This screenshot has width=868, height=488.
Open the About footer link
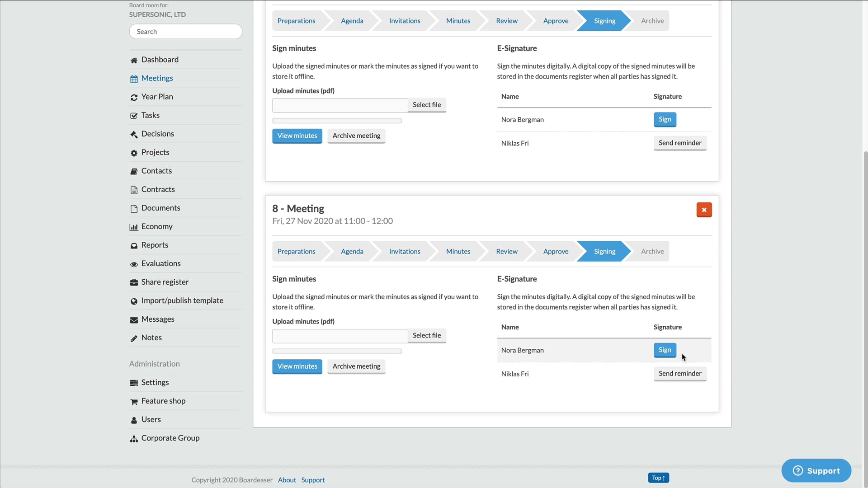(287, 480)
